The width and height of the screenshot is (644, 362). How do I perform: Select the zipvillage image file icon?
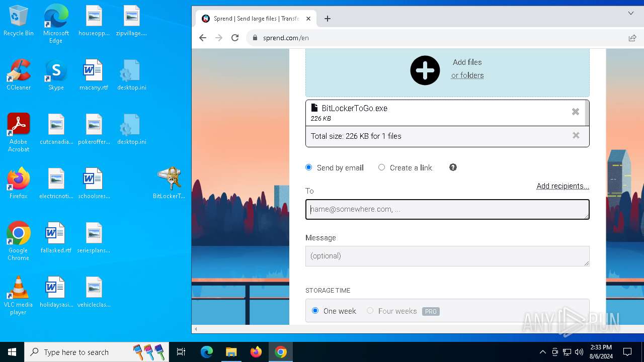click(x=131, y=21)
